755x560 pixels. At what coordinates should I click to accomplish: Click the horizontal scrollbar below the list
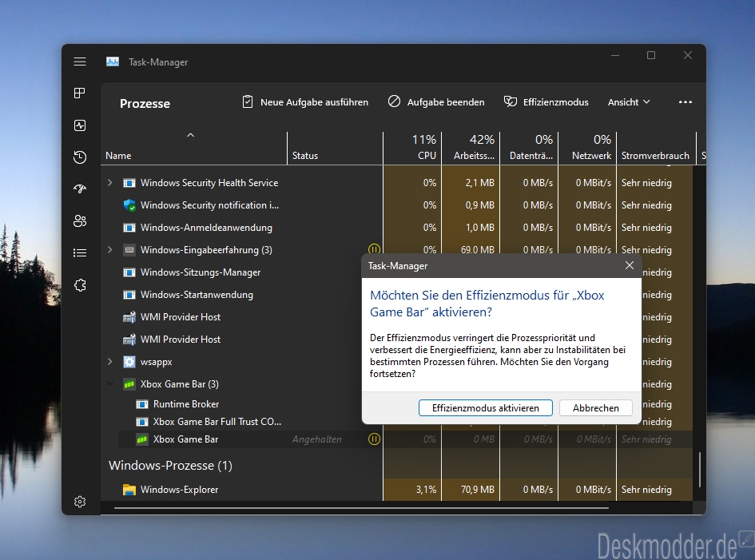click(362, 507)
